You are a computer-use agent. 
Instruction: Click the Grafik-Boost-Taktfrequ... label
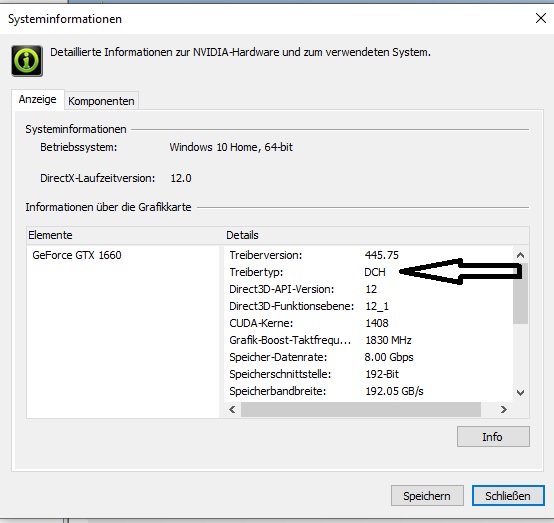coord(290,340)
